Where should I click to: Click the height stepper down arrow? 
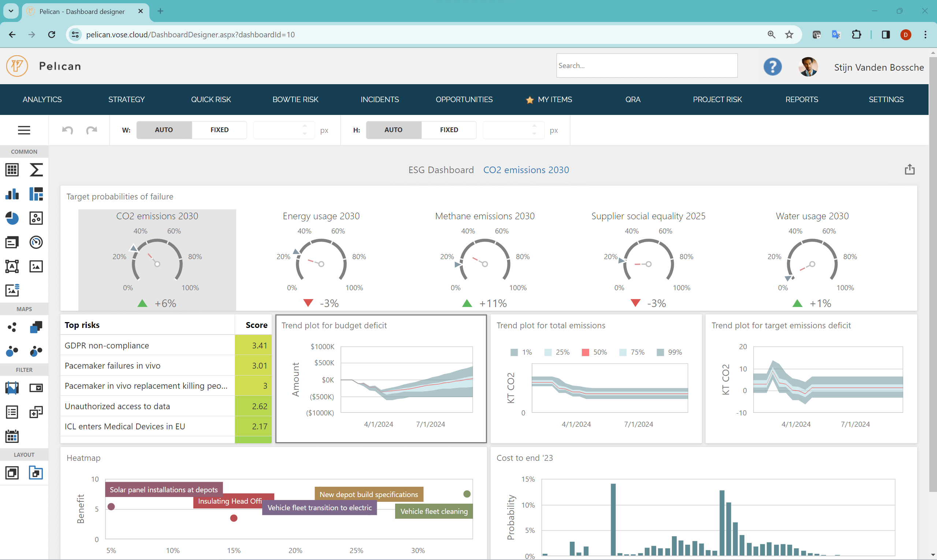tap(534, 134)
